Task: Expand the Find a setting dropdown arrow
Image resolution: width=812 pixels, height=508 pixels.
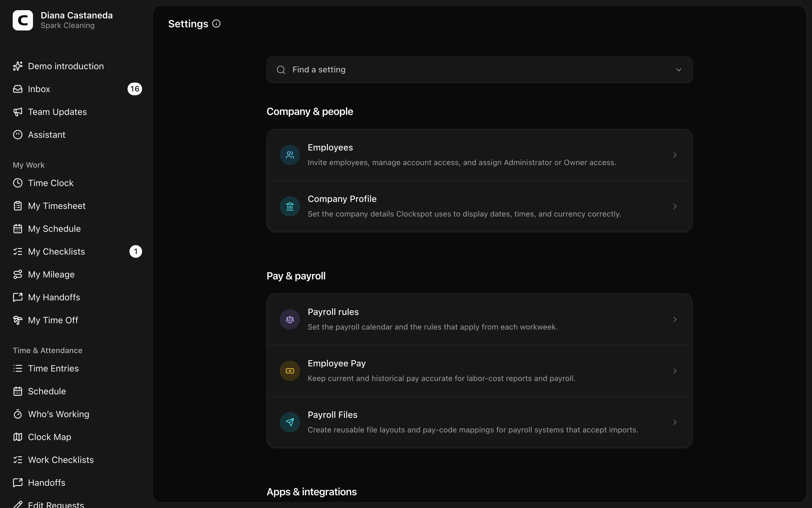Action: [678, 70]
